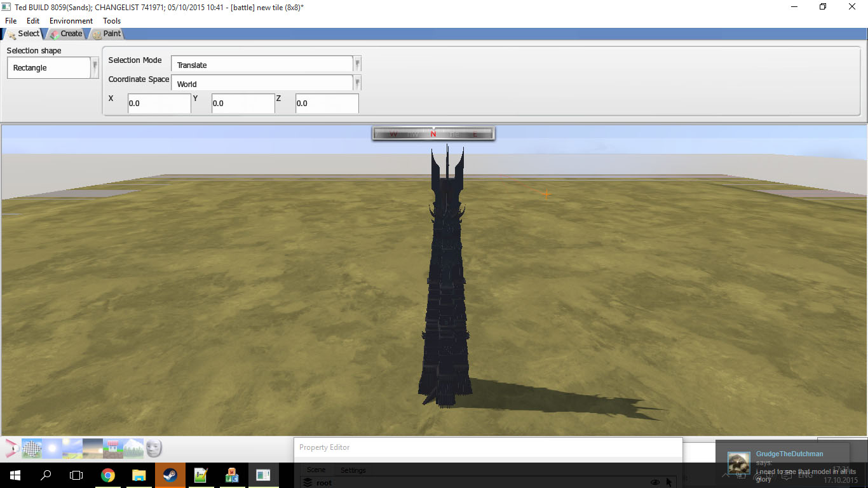Click the layers stack icon beside root
This screenshot has width=868, height=488.
click(x=308, y=483)
